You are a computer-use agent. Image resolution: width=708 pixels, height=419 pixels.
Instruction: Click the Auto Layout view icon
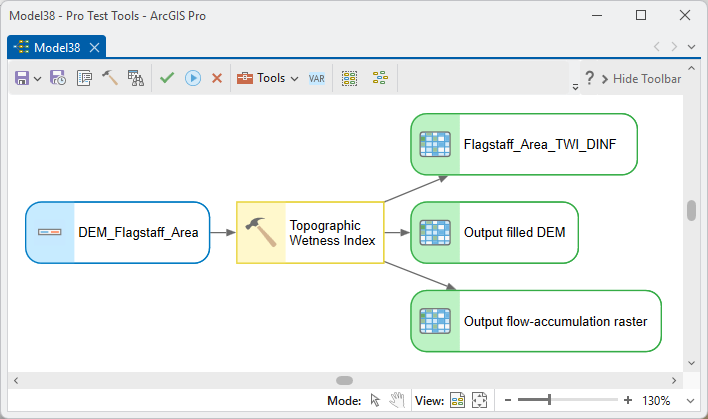(457, 400)
